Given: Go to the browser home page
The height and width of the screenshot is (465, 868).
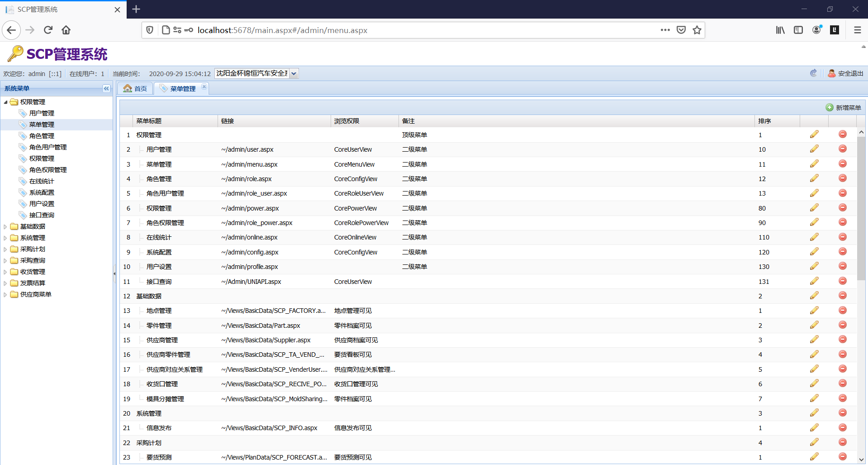Looking at the screenshot, I should [66, 30].
